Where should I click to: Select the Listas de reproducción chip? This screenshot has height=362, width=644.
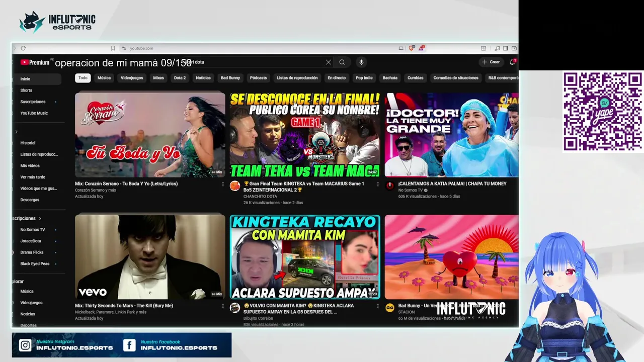(x=297, y=78)
